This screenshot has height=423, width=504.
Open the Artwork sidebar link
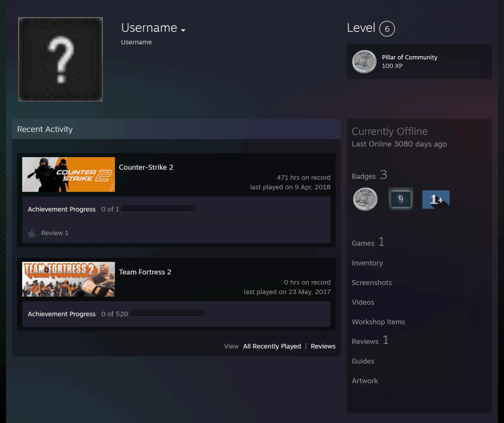click(365, 381)
